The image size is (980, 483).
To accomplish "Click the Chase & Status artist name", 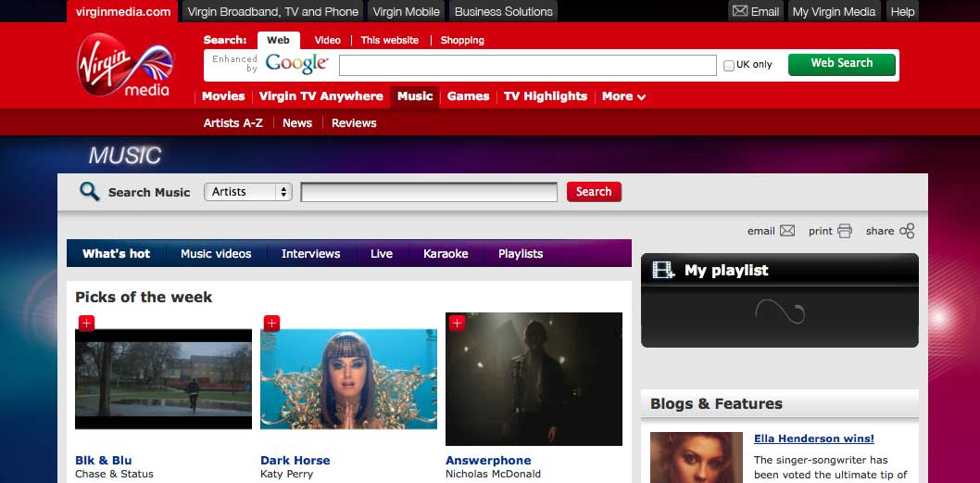I will 114,475.
